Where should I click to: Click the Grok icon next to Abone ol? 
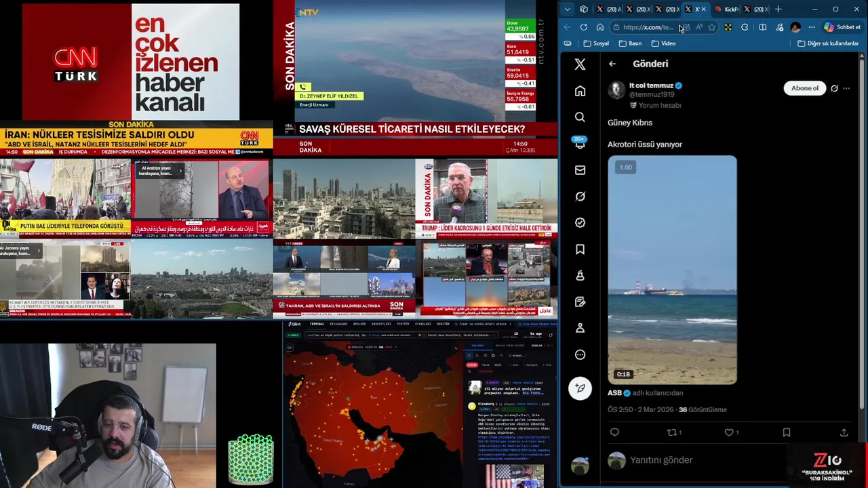click(834, 88)
